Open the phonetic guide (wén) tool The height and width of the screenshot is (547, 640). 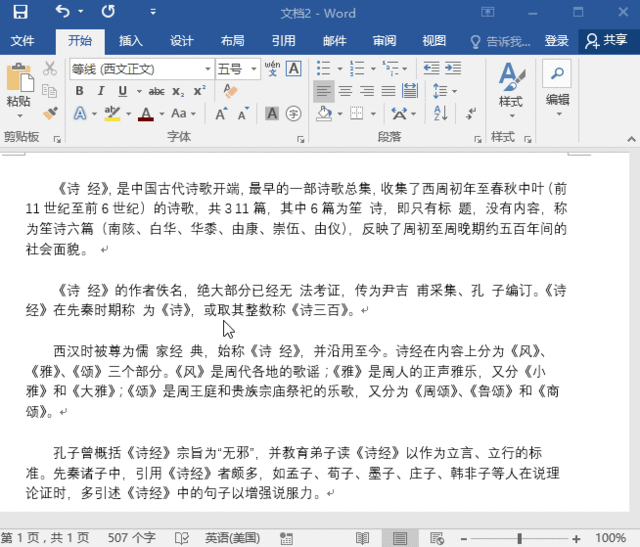(x=272, y=69)
